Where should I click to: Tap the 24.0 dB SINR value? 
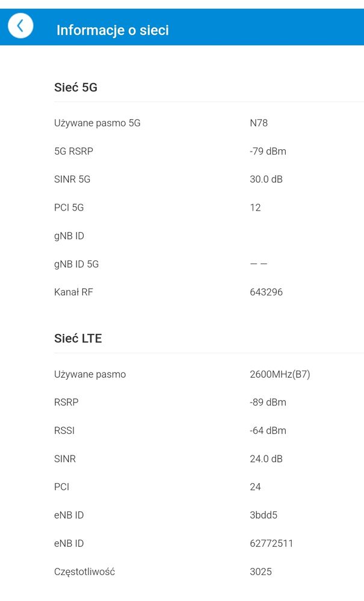click(266, 458)
